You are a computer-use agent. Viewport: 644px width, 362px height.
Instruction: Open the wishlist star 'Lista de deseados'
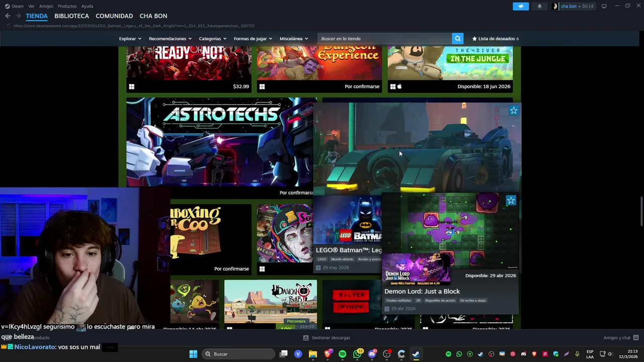pos(495,39)
